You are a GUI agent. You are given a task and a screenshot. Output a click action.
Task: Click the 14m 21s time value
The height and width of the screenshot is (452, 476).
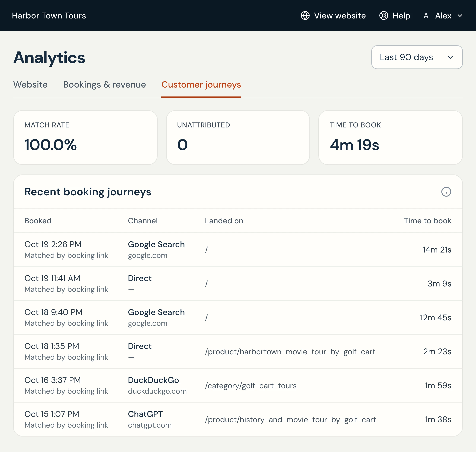coord(437,250)
